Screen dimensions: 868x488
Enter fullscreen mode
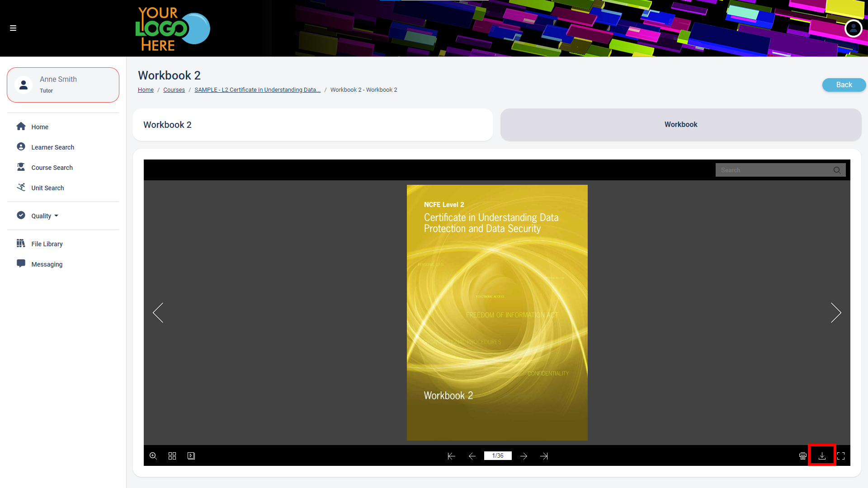(x=841, y=456)
